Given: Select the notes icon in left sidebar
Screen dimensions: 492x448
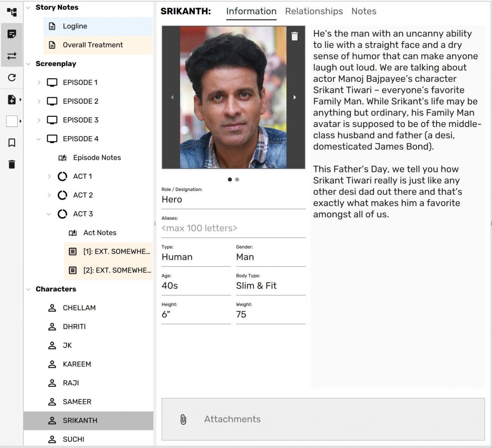Looking at the screenshot, I should 12,34.
